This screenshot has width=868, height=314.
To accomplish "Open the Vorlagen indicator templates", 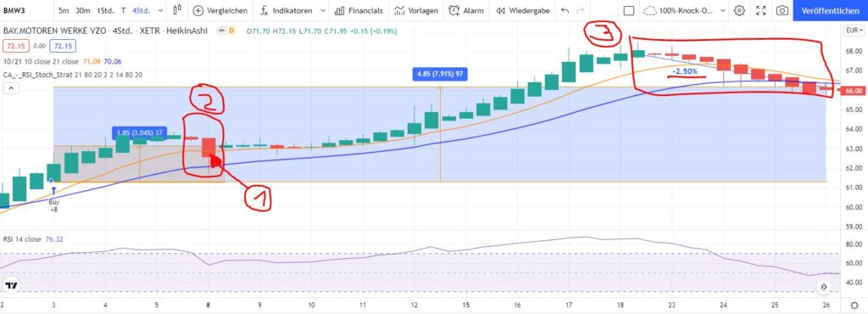I will click(416, 10).
